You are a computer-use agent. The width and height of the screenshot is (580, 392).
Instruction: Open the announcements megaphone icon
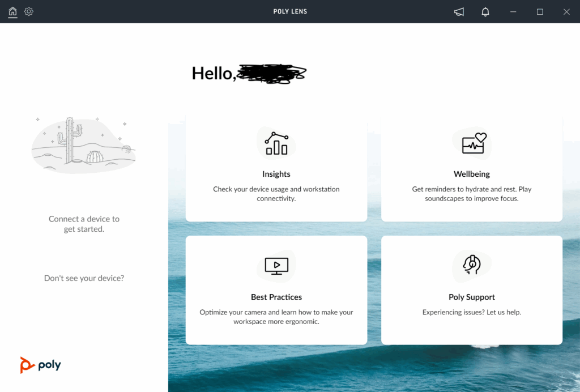459,12
